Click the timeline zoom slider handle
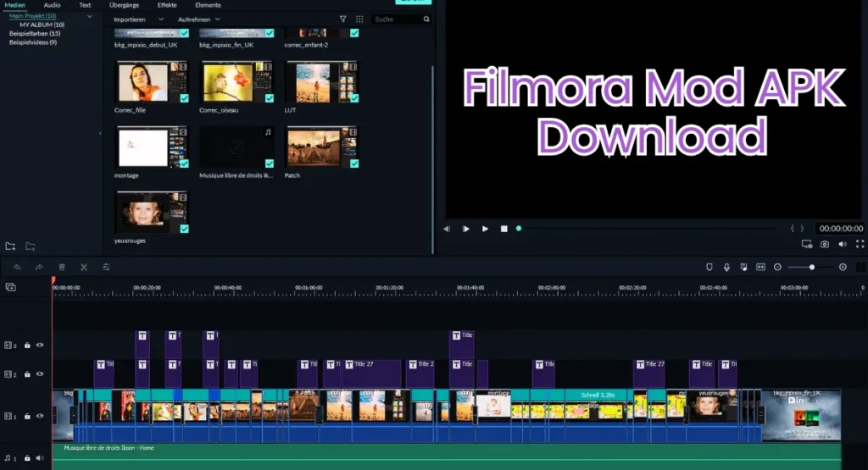 point(811,267)
